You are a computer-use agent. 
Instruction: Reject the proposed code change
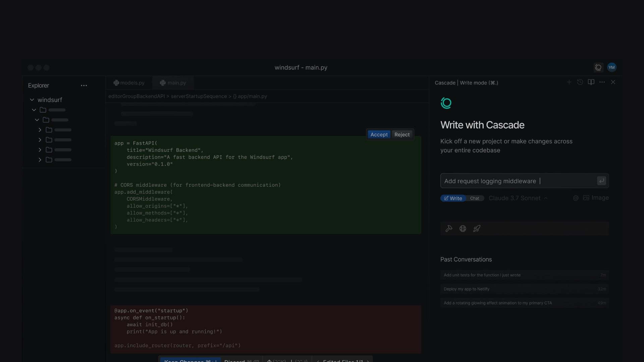402,134
